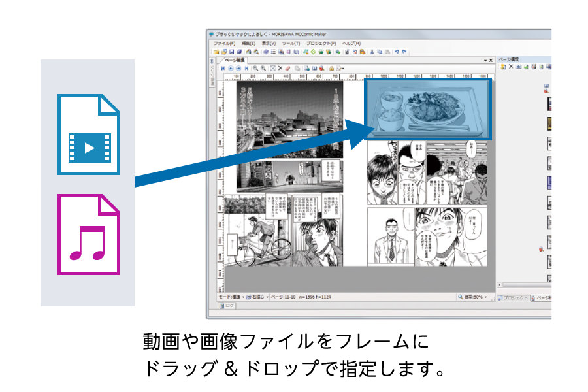Click the night cityscape manga panel
This screenshot has height=392, width=588.
(289, 120)
